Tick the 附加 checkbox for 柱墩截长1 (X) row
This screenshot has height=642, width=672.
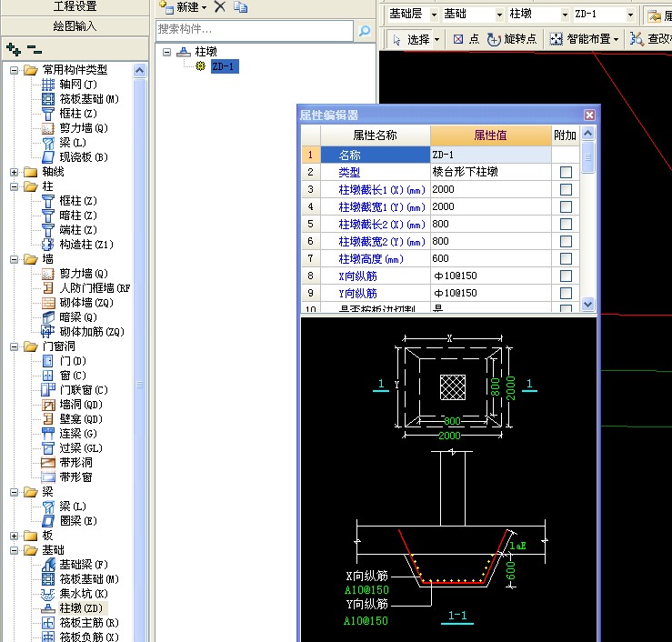pos(566,189)
